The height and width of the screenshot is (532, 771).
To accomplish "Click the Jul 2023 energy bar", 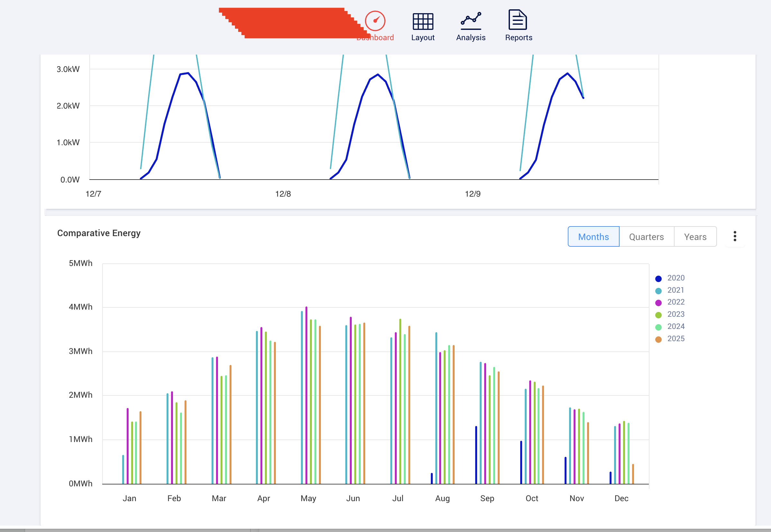I will pos(400,400).
